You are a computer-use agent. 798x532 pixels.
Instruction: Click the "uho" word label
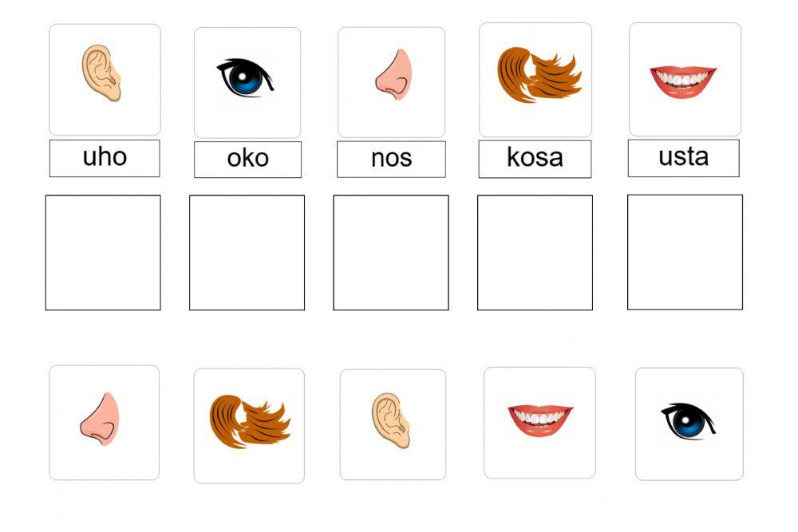[105, 158]
